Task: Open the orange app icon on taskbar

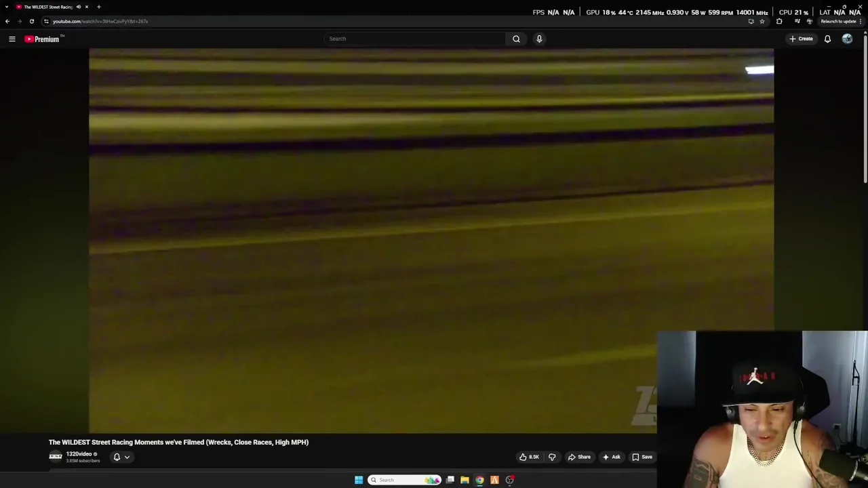Action: [494, 480]
